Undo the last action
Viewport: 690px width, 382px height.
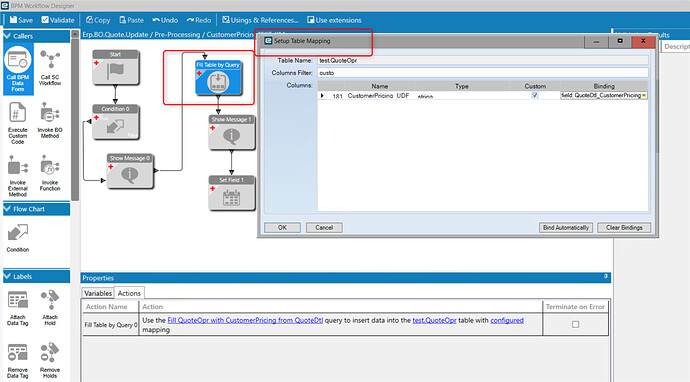[165, 20]
